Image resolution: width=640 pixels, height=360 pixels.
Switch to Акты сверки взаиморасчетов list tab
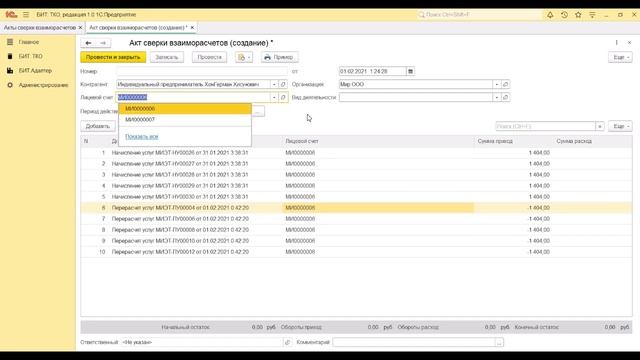[x=40, y=27]
